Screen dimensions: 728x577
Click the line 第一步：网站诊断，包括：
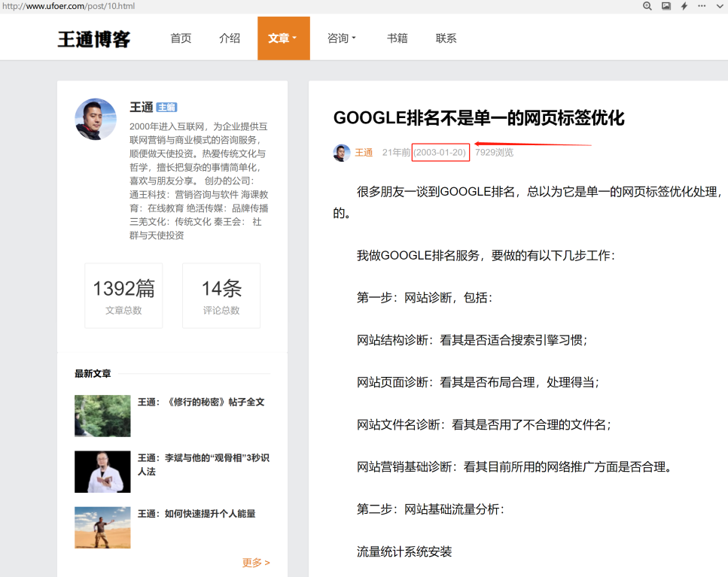pos(425,298)
